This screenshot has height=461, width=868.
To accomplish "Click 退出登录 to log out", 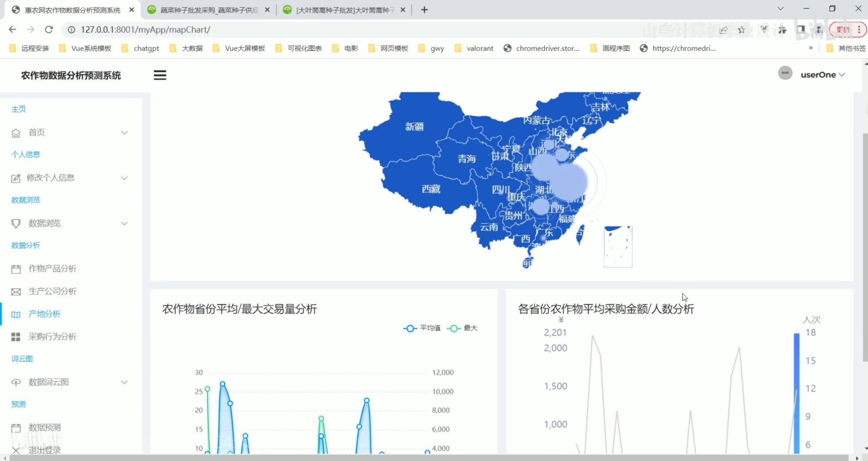I will click(44, 449).
